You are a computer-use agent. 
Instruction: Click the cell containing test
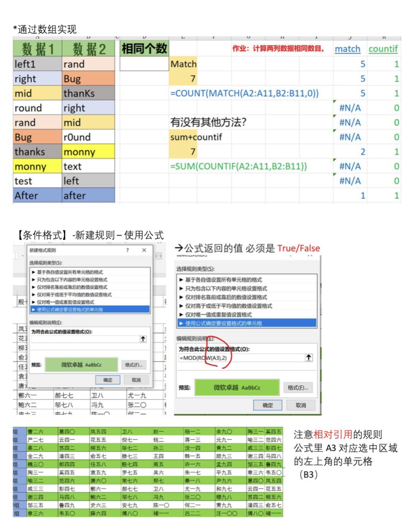[x=38, y=181]
